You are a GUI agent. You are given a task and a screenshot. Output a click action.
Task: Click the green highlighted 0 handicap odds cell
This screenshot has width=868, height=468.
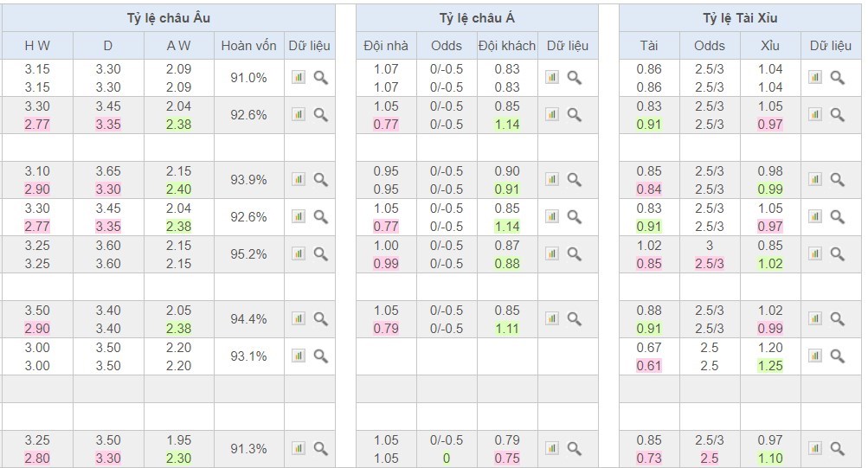pyautogui.click(x=447, y=458)
